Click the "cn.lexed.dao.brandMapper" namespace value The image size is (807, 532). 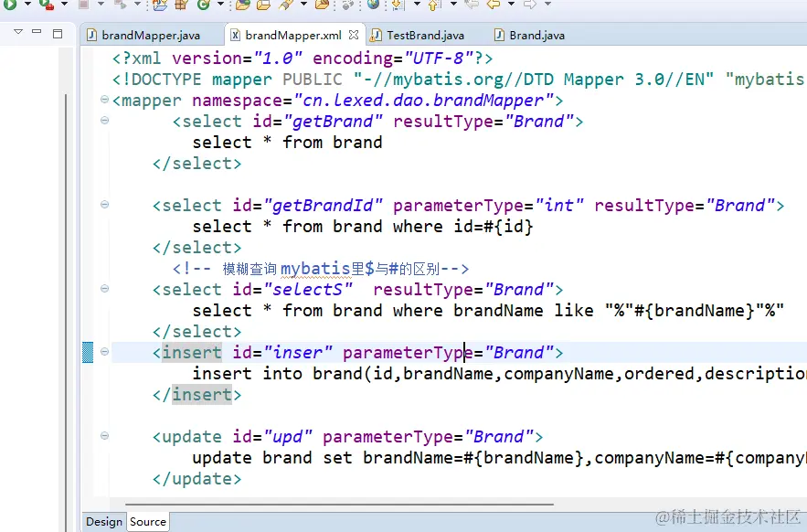pos(423,101)
